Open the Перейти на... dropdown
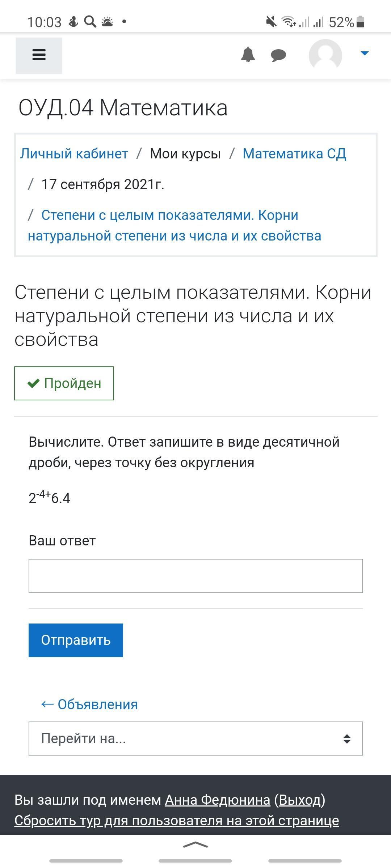Viewport: 391px width, 868px height. tap(195, 739)
